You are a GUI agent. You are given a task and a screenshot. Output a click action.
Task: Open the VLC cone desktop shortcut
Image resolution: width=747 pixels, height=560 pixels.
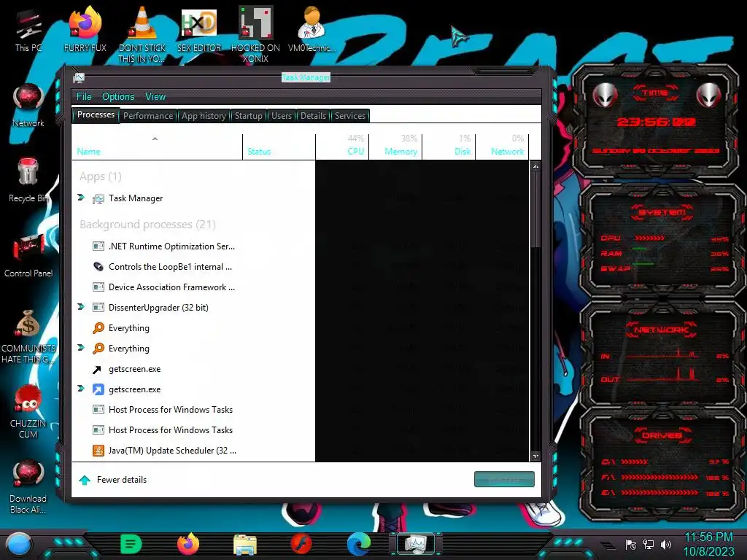point(142,34)
